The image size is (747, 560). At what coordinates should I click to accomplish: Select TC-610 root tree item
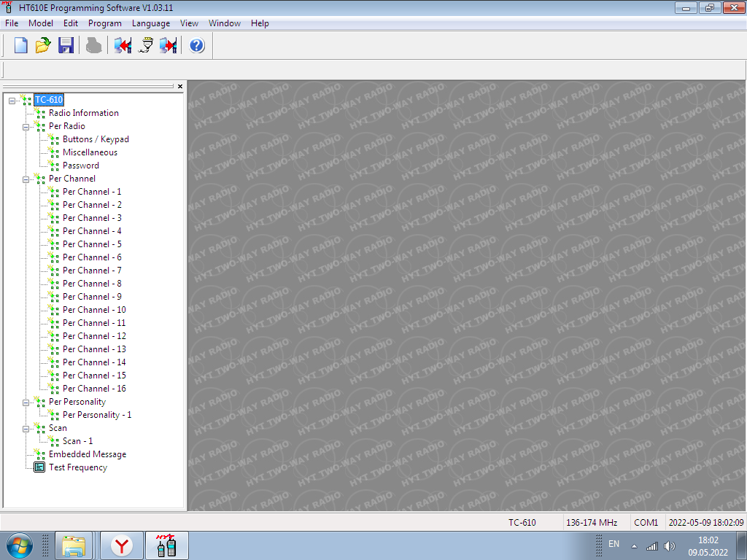click(49, 99)
